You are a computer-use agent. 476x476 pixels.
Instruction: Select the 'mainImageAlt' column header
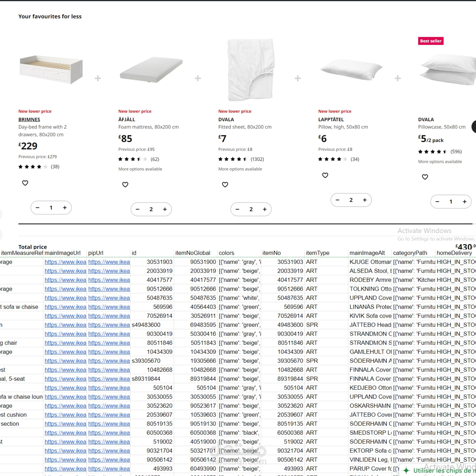click(x=370, y=253)
